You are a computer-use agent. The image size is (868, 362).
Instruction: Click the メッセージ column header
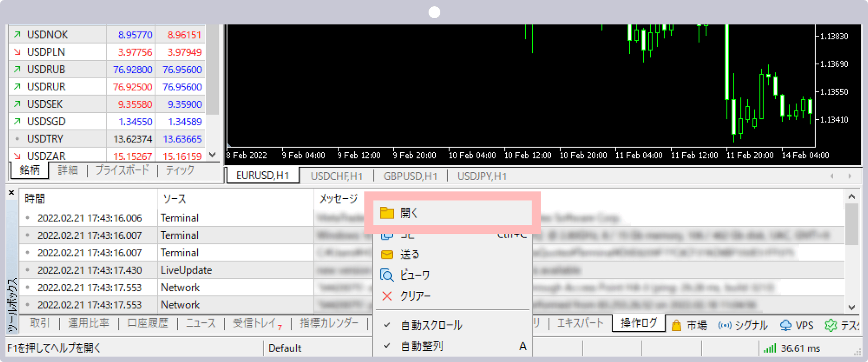point(339,199)
